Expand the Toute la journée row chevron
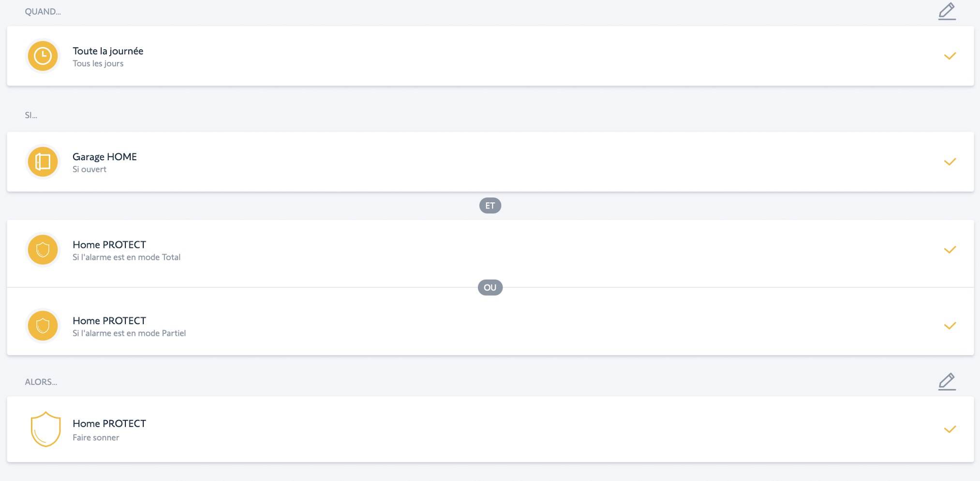The height and width of the screenshot is (481, 980). 950,56
